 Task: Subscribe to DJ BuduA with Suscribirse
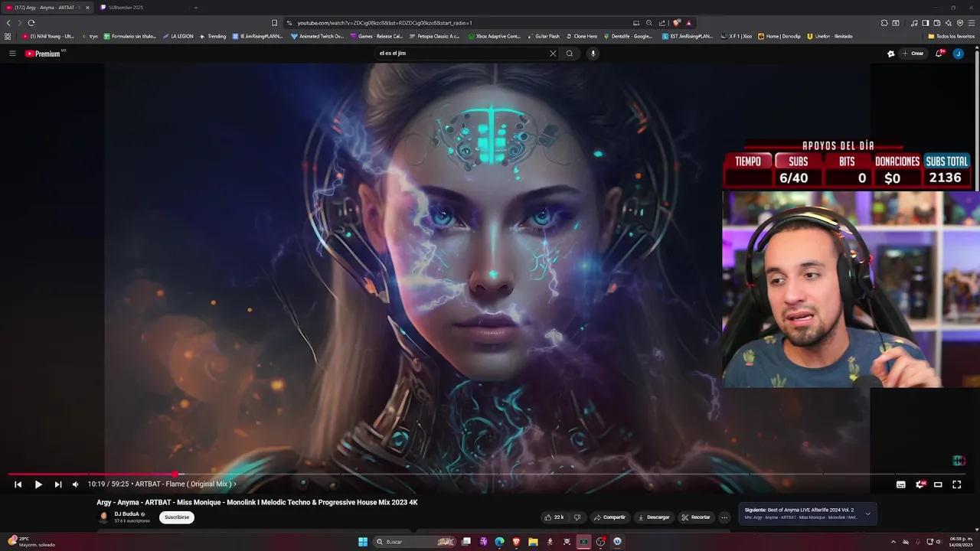coord(177,517)
